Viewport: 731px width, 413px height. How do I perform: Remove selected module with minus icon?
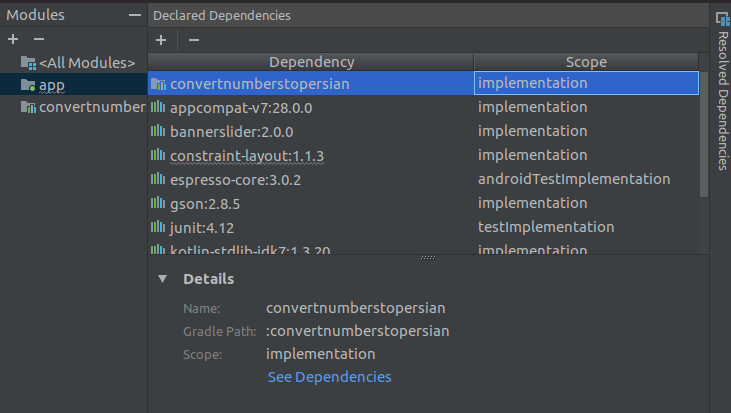point(39,39)
